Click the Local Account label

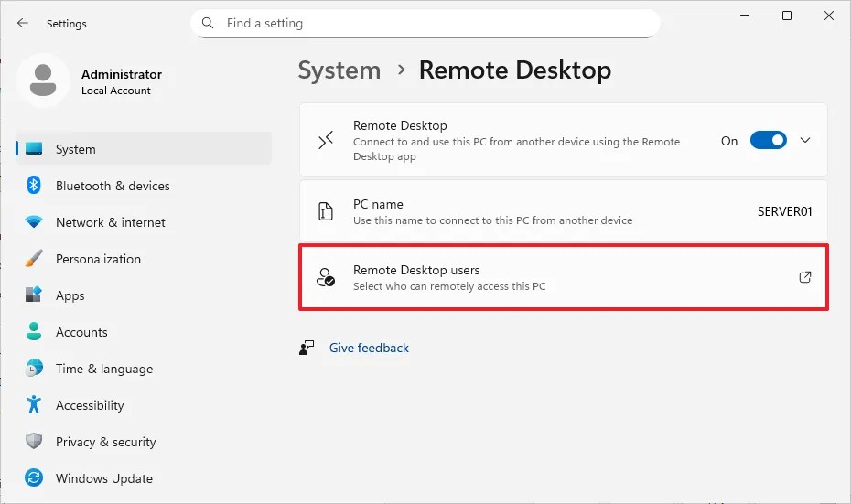(x=116, y=91)
